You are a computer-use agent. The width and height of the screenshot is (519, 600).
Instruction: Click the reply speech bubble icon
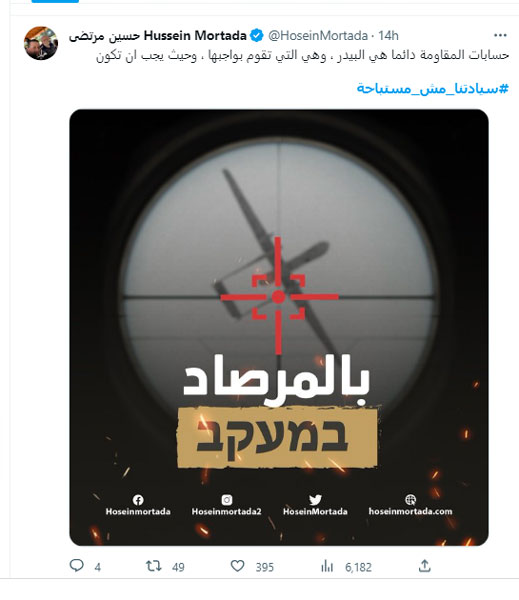(77, 565)
